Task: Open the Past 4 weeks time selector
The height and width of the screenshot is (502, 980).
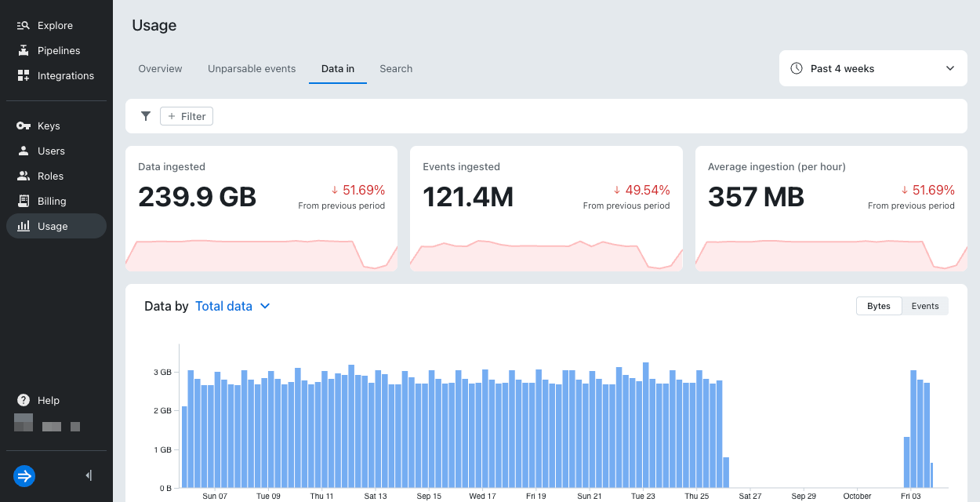Action: (x=862, y=68)
